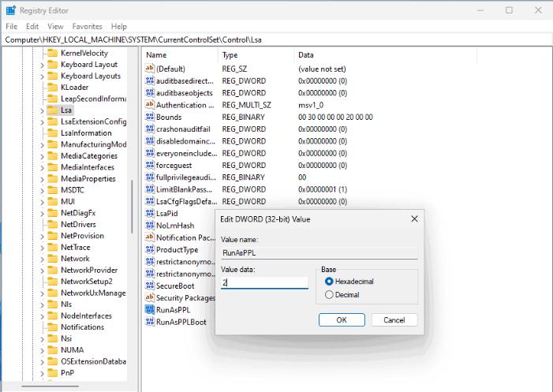Image resolution: width=553 pixels, height=392 pixels.
Task: Click the RunAsPPL value icon in list
Action: [x=150, y=310]
